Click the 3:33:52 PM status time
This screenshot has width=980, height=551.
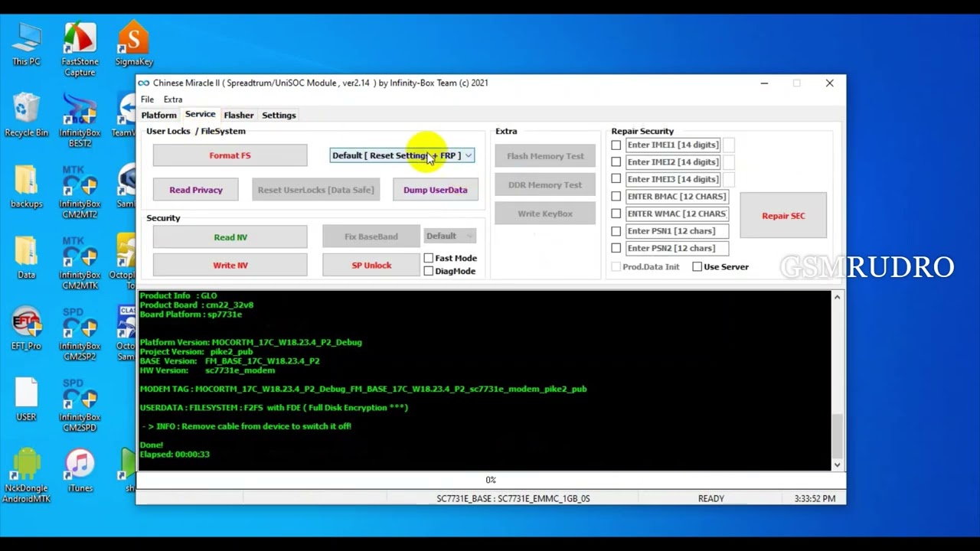click(x=815, y=498)
